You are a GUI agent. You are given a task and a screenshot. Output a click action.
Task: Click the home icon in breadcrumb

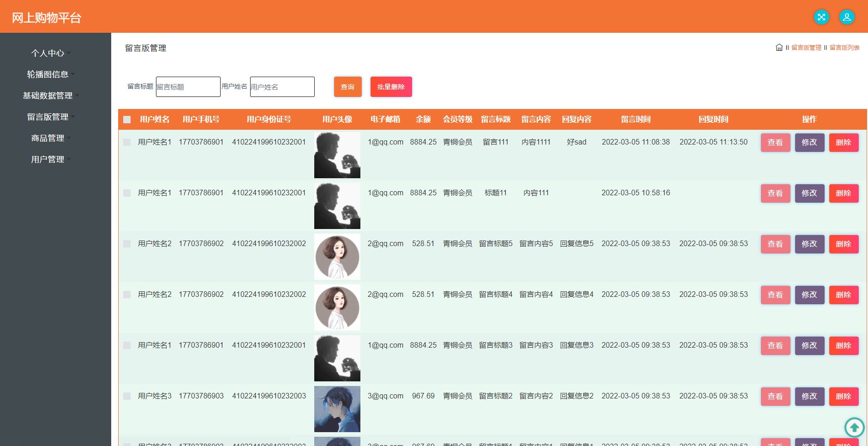point(779,47)
